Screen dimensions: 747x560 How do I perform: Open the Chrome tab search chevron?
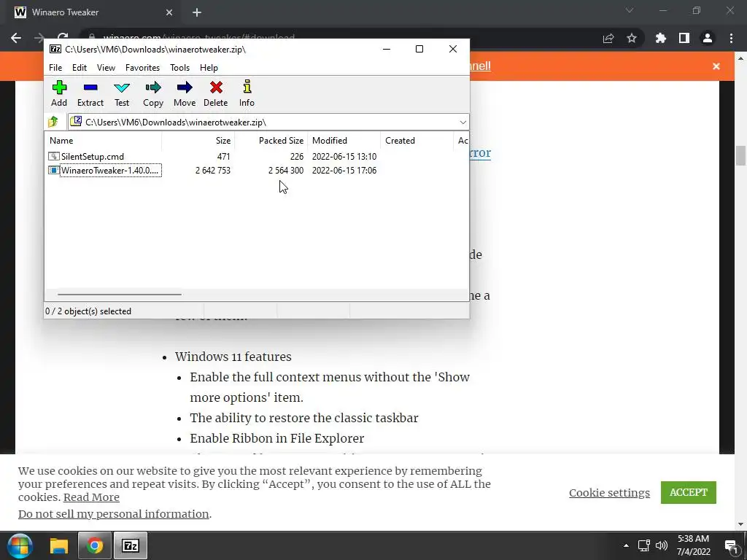(630, 10)
